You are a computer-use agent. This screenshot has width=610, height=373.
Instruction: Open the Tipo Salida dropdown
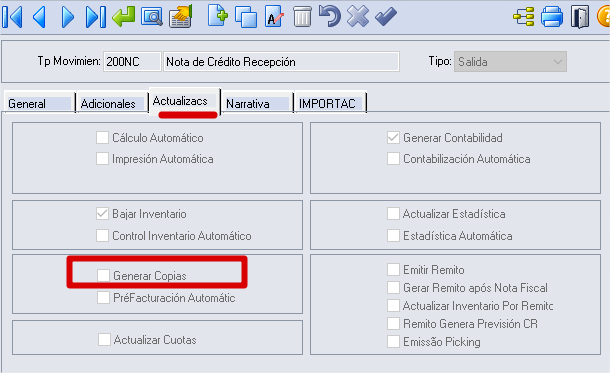point(510,61)
